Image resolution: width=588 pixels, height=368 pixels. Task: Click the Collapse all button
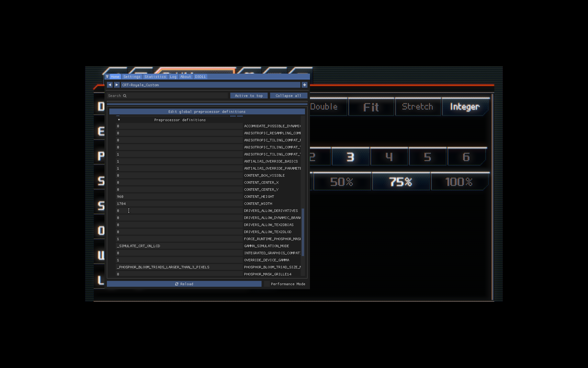[x=288, y=95]
